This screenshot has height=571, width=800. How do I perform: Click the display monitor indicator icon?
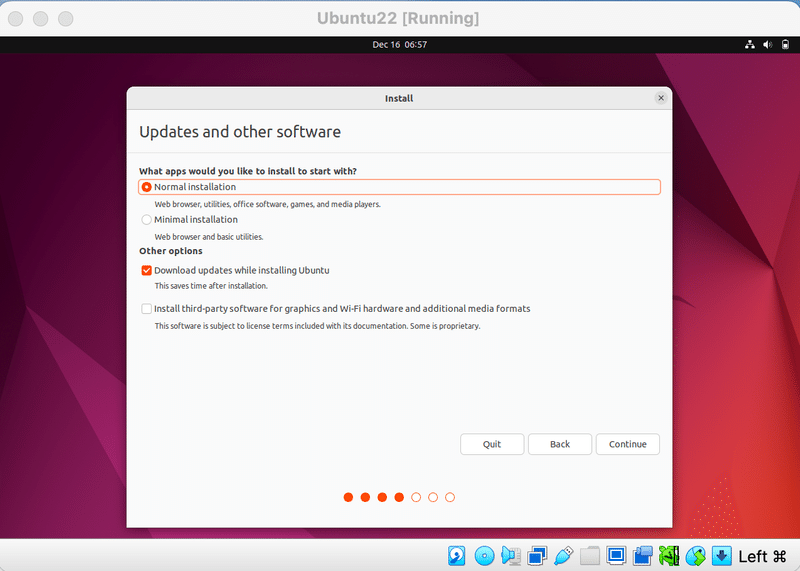(616, 555)
